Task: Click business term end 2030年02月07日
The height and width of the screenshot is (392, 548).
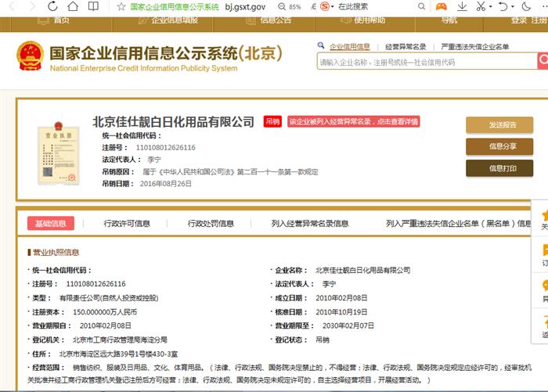Action: [x=348, y=325]
